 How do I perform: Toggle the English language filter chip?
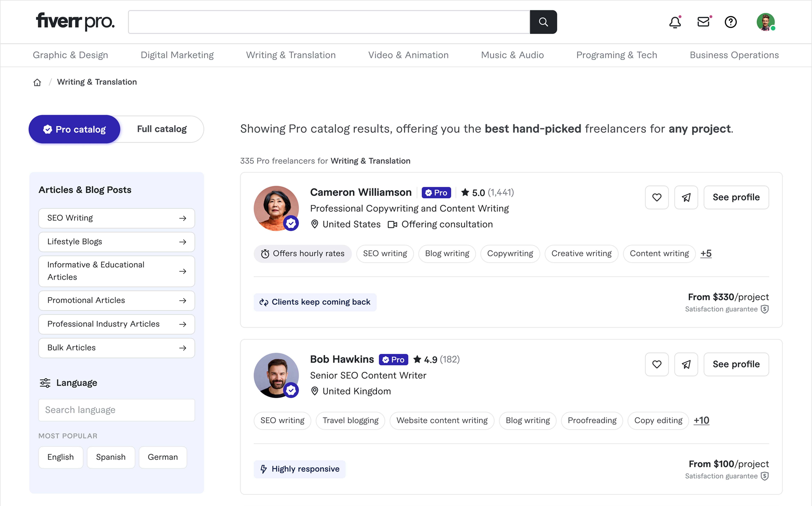pyautogui.click(x=60, y=457)
